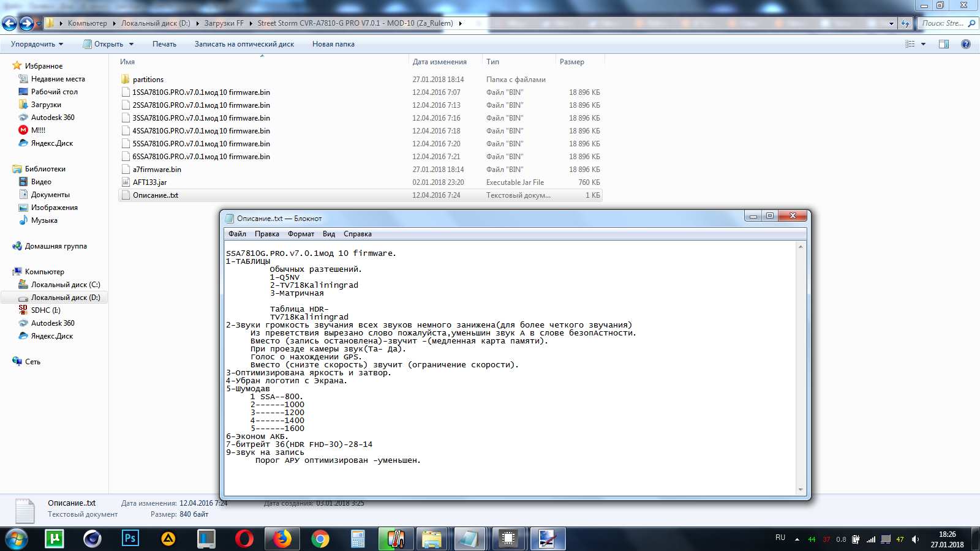The width and height of the screenshot is (980, 551).
Task: Click the Explorer back navigation arrow
Action: pos(10,23)
